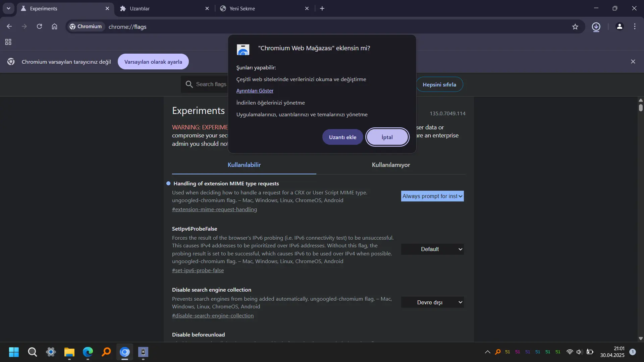Open the Windows Start menu
Image resolution: width=644 pixels, height=362 pixels.
tap(14, 352)
